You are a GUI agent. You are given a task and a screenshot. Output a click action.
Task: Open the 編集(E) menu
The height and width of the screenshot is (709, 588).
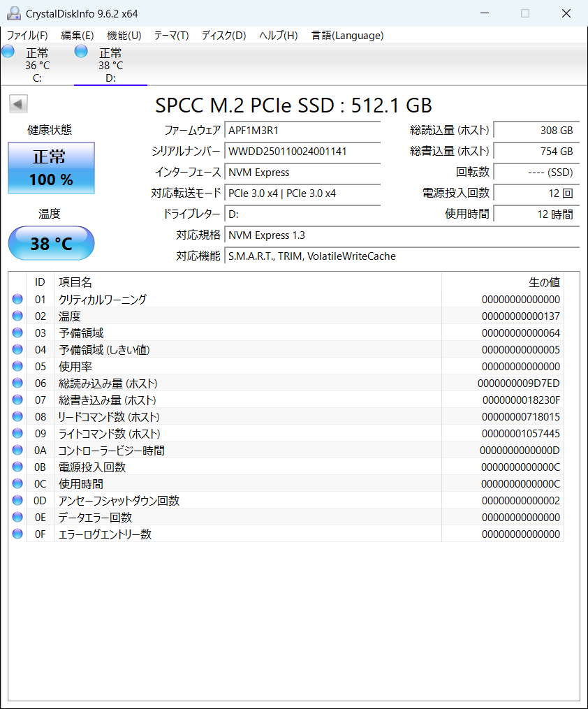pos(78,35)
